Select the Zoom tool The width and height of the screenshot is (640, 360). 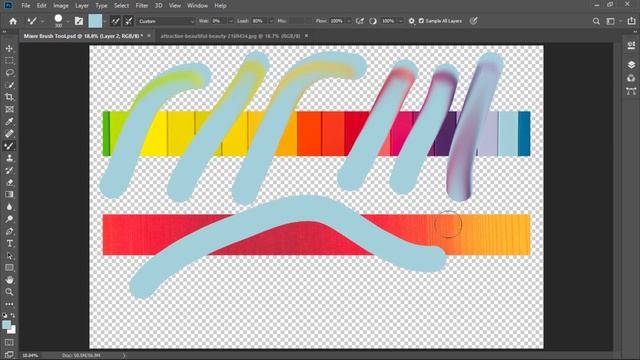pos(9,292)
